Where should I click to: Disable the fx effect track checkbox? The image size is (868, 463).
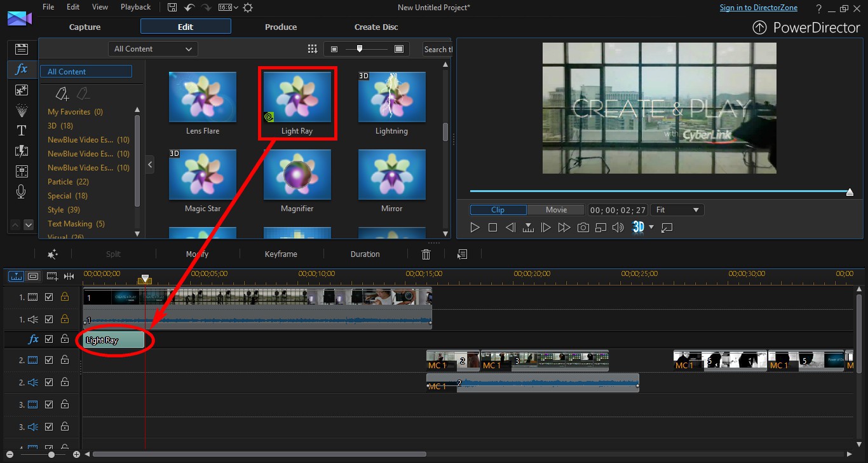pos(49,340)
